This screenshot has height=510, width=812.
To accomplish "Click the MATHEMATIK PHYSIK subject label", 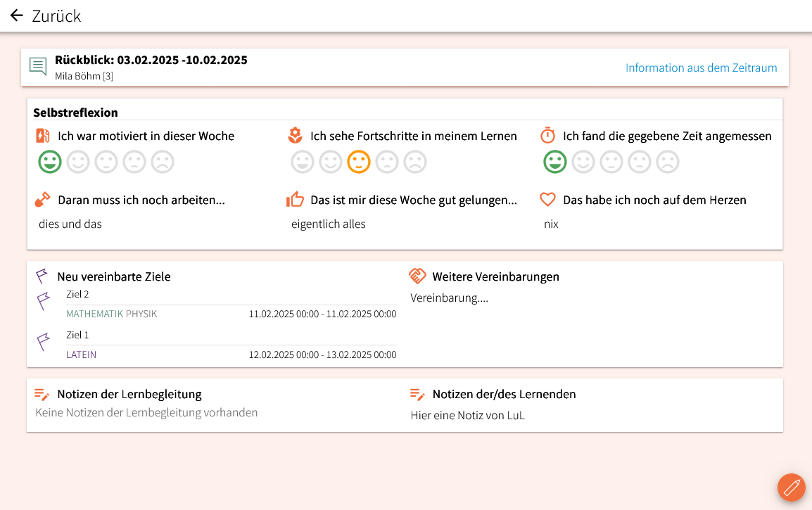I will (111, 314).
